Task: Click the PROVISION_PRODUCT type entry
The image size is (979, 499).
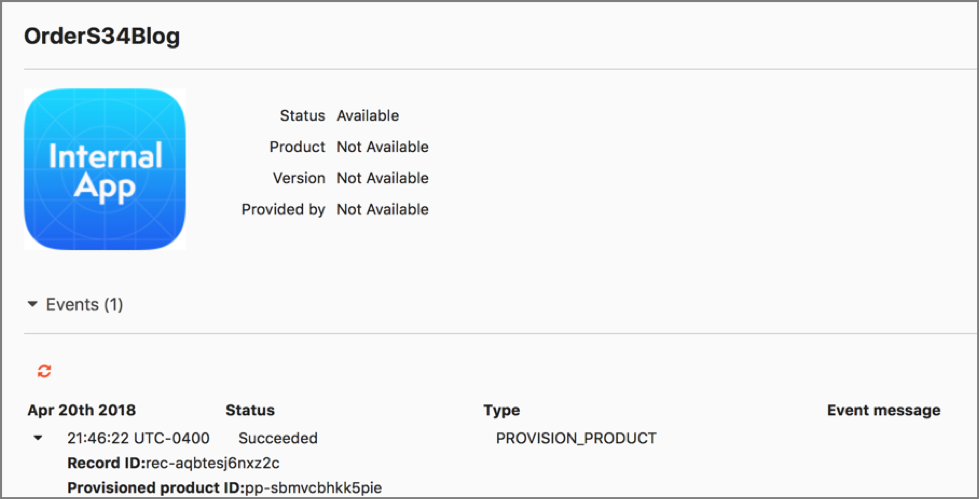Action: (576, 438)
